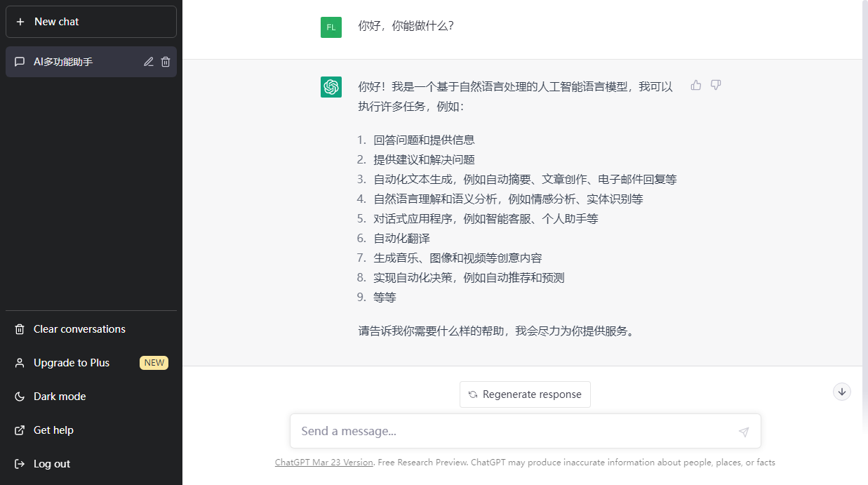The height and width of the screenshot is (485, 868).
Task: Toggle Dark mode
Action: coord(91,397)
